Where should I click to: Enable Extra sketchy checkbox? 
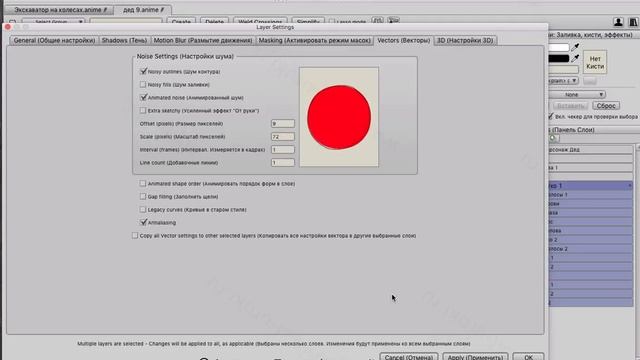pos(143,111)
